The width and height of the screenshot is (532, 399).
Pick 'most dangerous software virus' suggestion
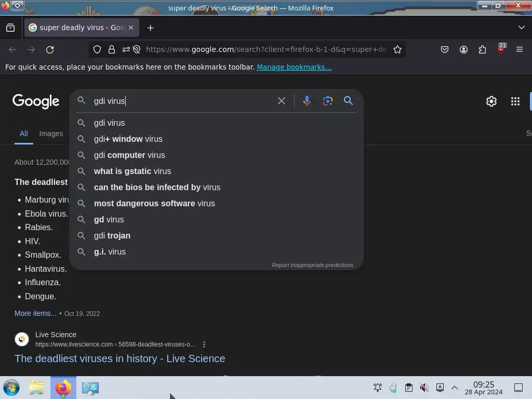point(217,204)
